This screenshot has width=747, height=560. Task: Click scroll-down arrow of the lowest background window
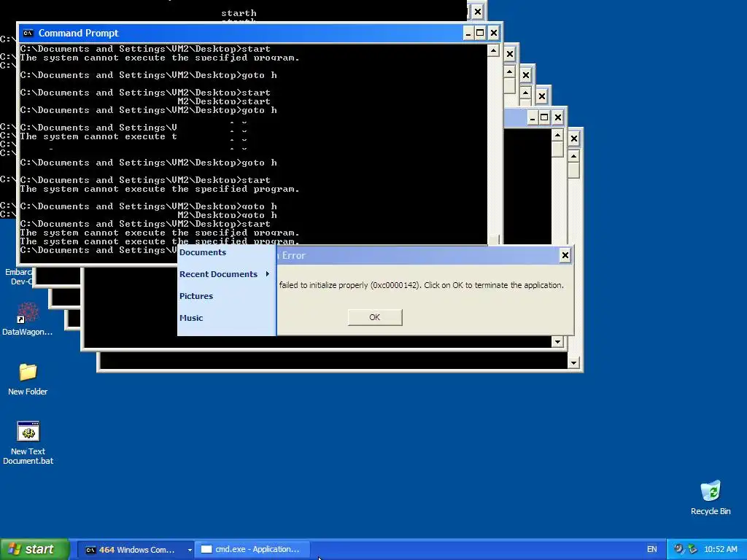(573, 363)
